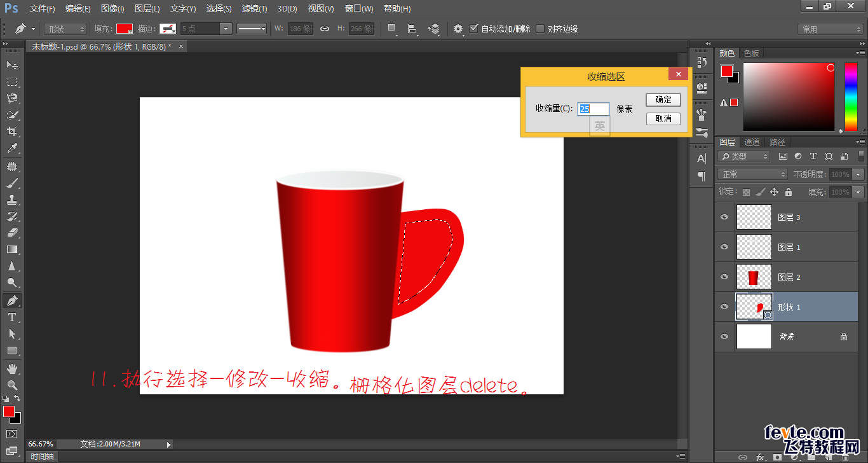The height and width of the screenshot is (463, 868).
Task: Select the Lasso tool
Action: [x=12, y=99]
